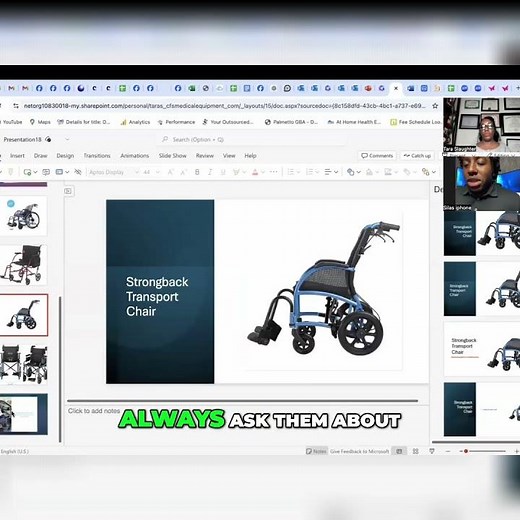
Task: Open the Comments button
Action: tap(377, 156)
